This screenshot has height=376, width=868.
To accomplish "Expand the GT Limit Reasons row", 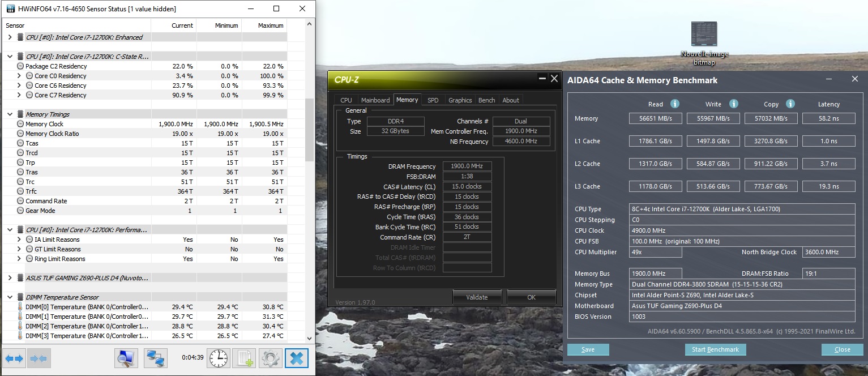I will [x=20, y=249].
